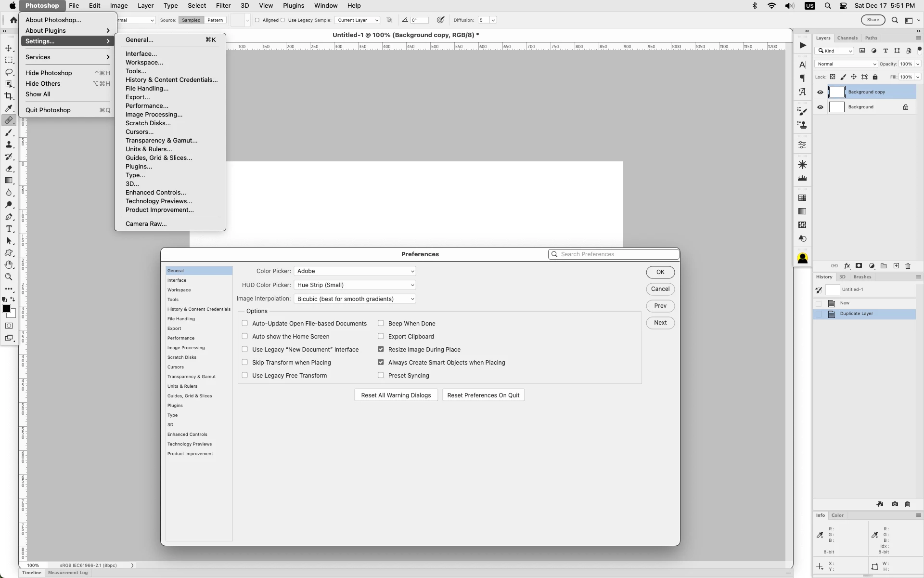
Task: Open the Color Picker dropdown
Action: click(x=355, y=271)
